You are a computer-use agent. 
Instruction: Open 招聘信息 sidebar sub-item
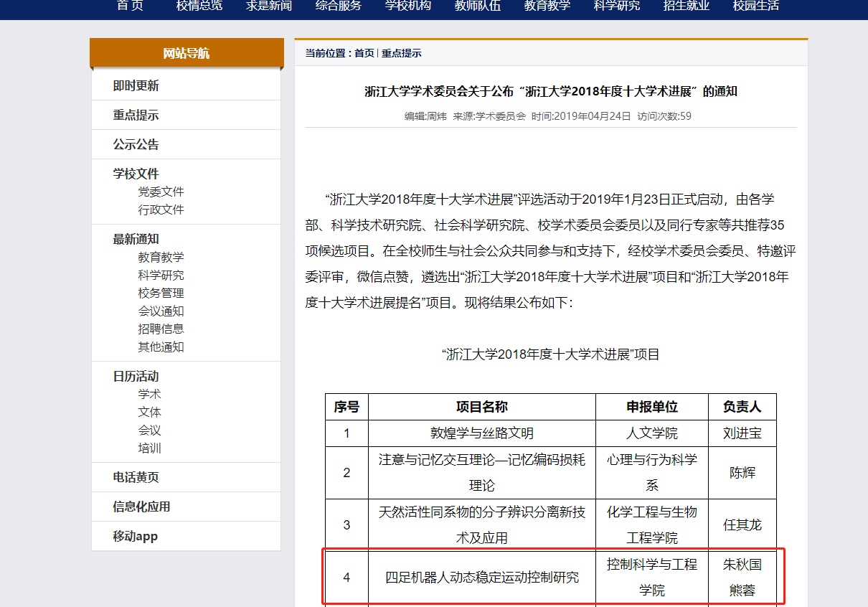[161, 329]
